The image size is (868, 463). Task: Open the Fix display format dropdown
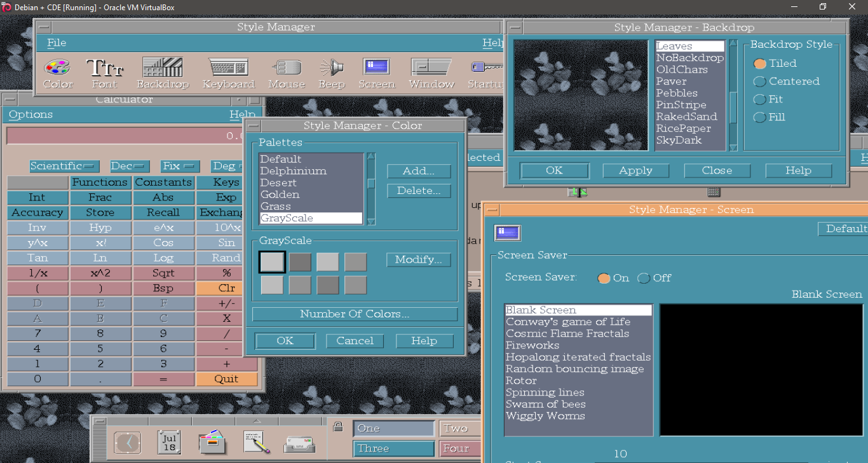pyautogui.click(x=180, y=166)
